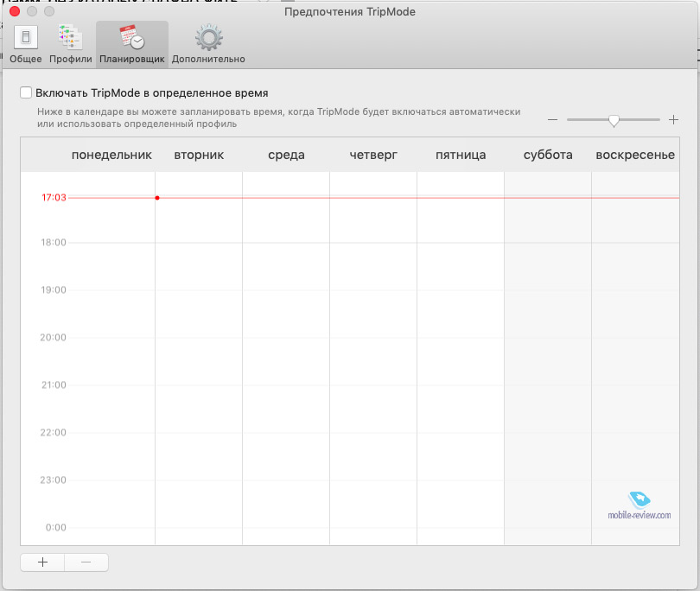Click the 0:00 time label
Image resolution: width=700 pixels, height=591 pixels.
[56, 528]
